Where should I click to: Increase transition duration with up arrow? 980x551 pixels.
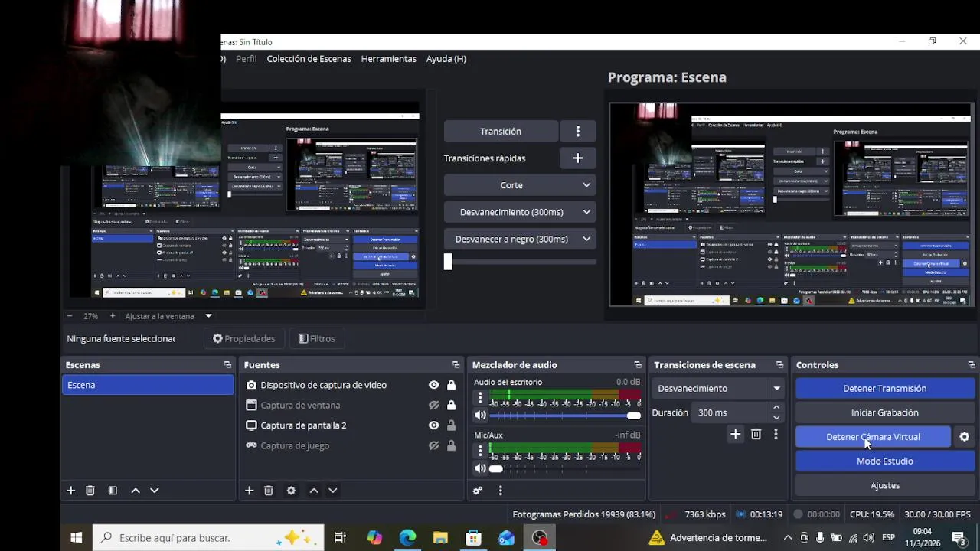click(776, 408)
